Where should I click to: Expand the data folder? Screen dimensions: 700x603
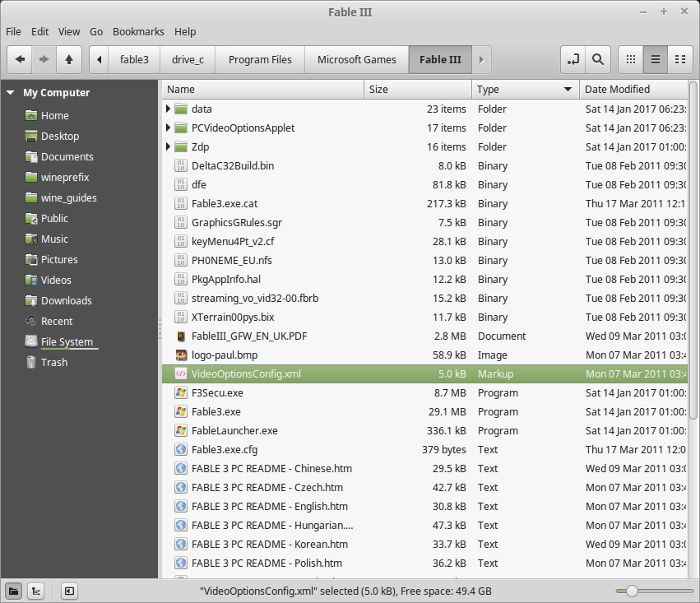168,108
